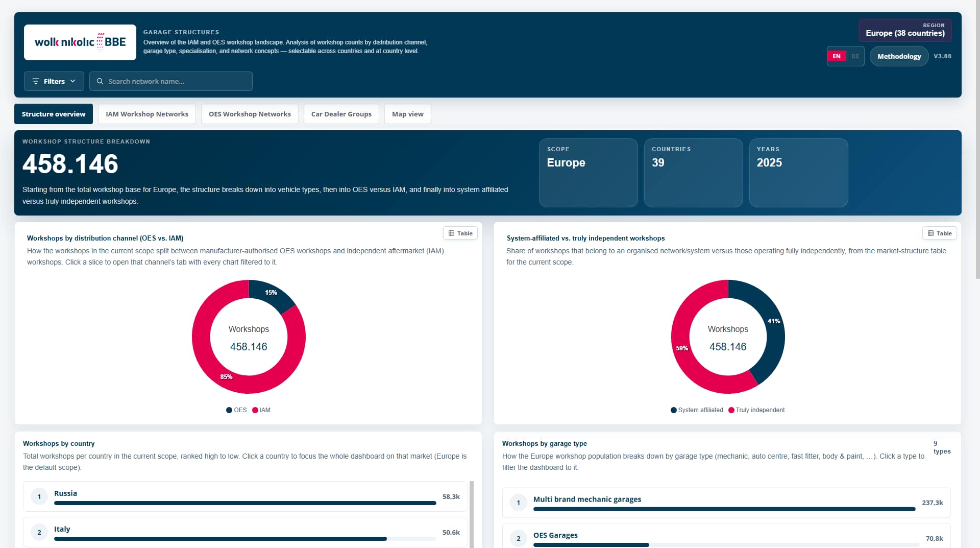Open the Methodology button

pos(899,56)
